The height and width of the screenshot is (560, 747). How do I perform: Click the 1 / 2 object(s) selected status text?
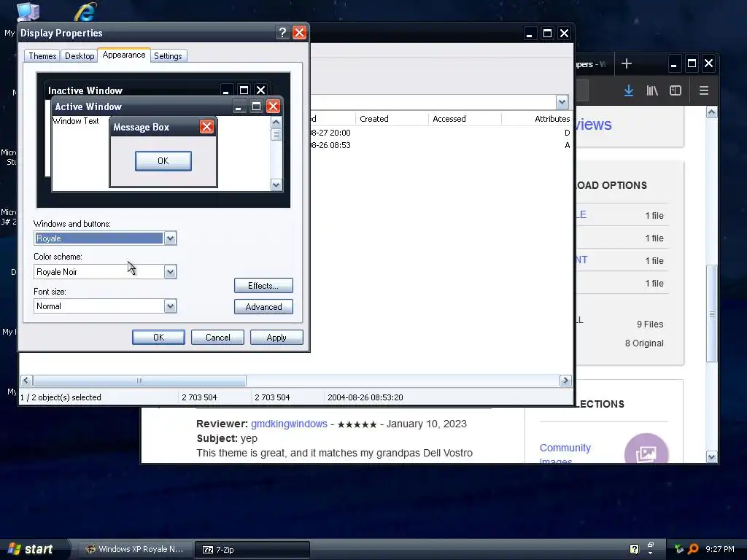(x=61, y=397)
